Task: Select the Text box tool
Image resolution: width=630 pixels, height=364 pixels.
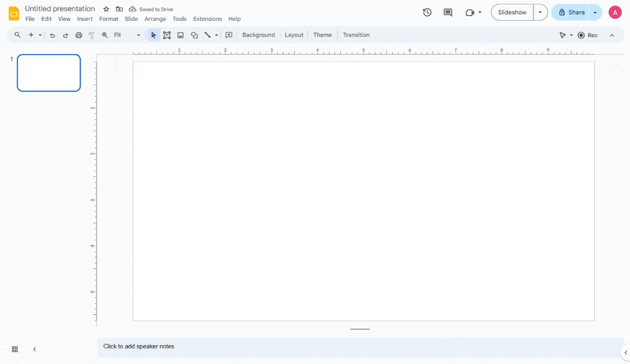Action: 167,35
